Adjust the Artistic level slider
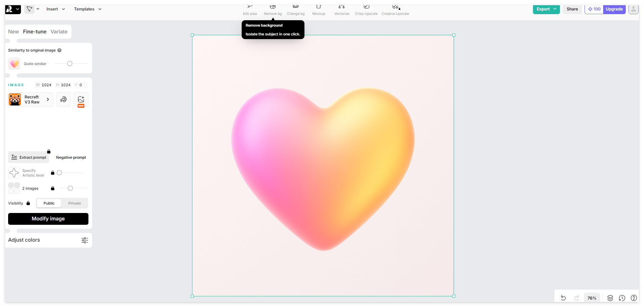Image resolution: width=644 pixels, height=307 pixels. [59, 173]
